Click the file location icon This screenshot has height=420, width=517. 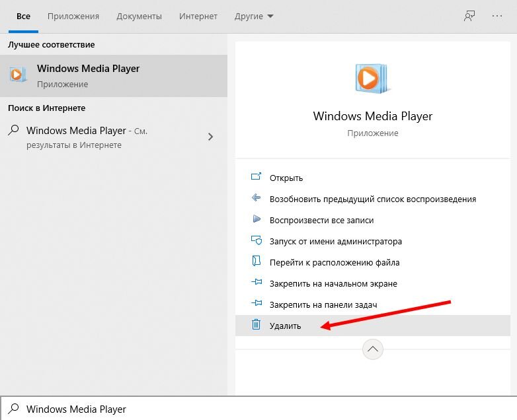257,261
